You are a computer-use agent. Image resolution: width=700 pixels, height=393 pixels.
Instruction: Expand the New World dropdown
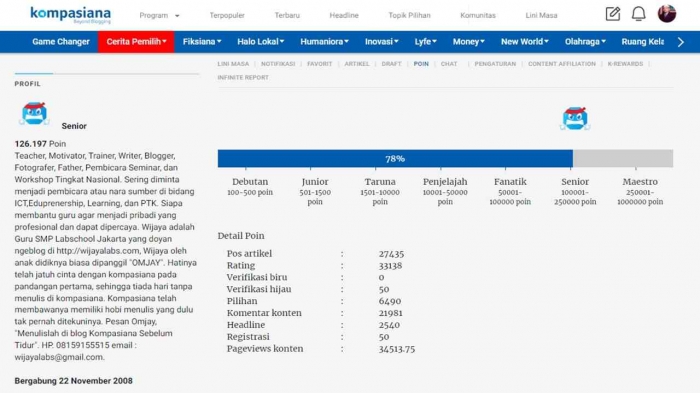[x=525, y=42]
